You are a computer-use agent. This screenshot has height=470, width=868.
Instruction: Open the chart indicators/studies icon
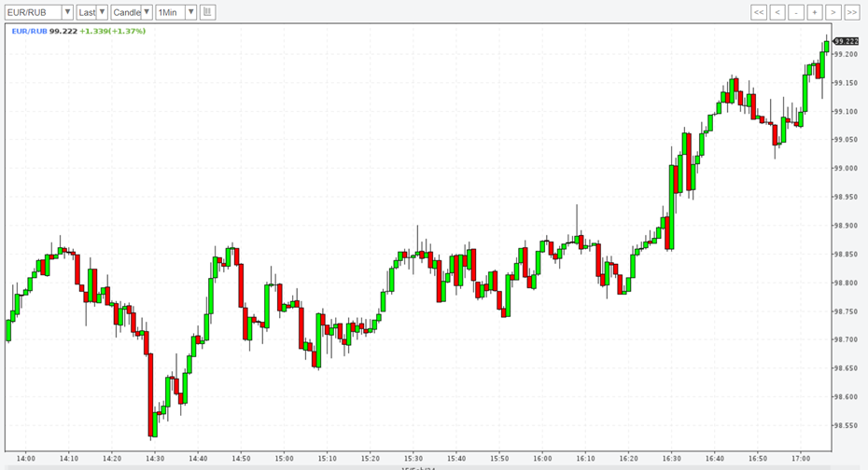(207, 12)
